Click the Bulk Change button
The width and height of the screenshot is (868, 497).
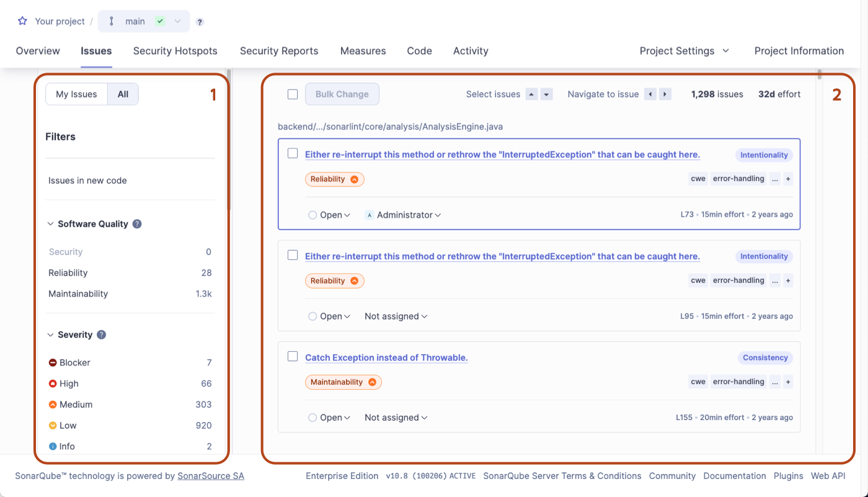coord(342,94)
